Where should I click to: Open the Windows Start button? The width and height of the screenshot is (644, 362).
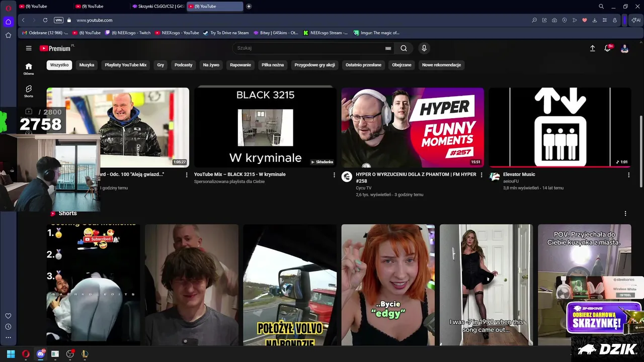[11, 354]
